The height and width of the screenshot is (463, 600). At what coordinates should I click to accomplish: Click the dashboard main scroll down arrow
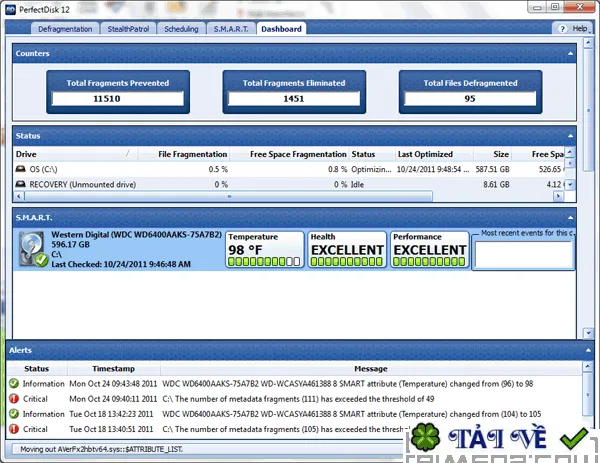pos(588,333)
